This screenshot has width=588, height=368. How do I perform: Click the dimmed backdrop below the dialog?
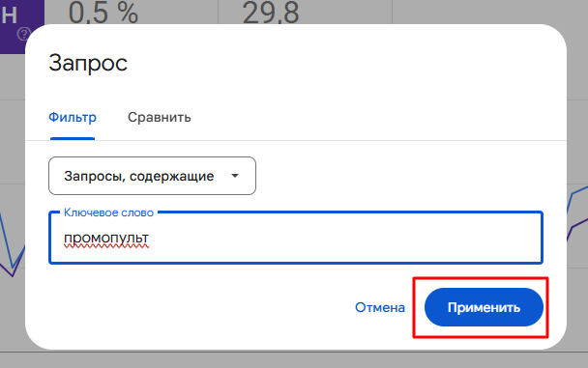(x=294, y=360)
